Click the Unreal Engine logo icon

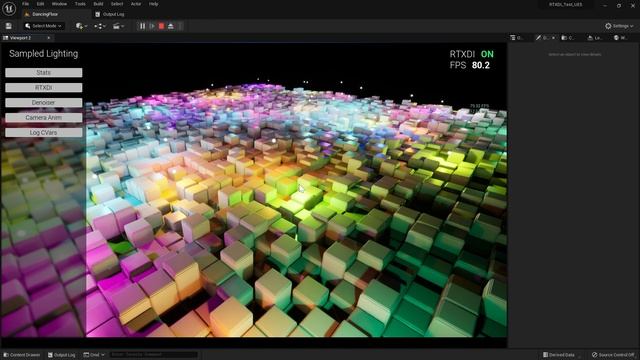9,8
